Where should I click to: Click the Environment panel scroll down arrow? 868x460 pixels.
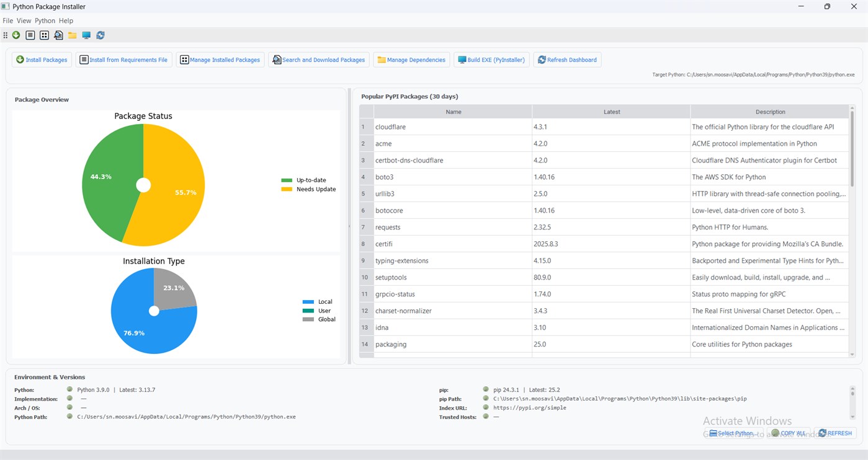(852, 417)
